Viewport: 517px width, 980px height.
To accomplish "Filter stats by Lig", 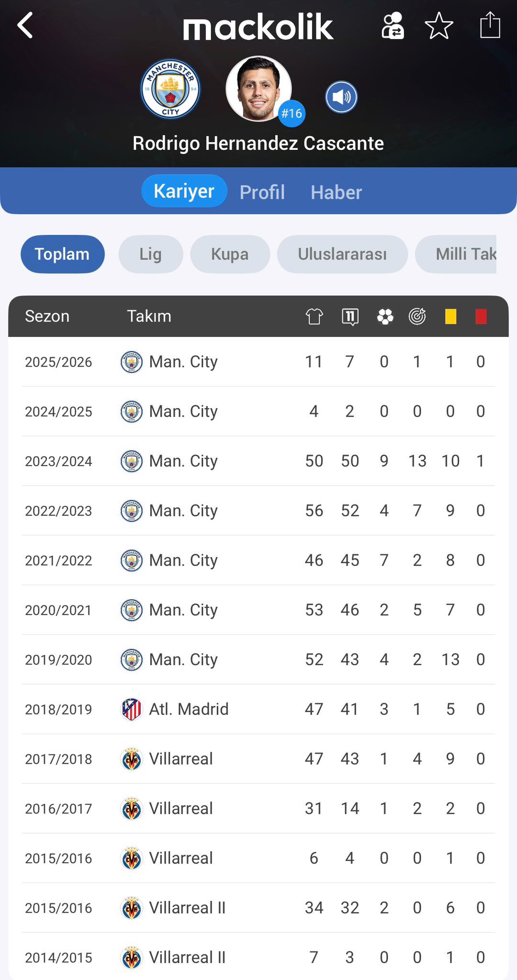I will click(150, 254).
